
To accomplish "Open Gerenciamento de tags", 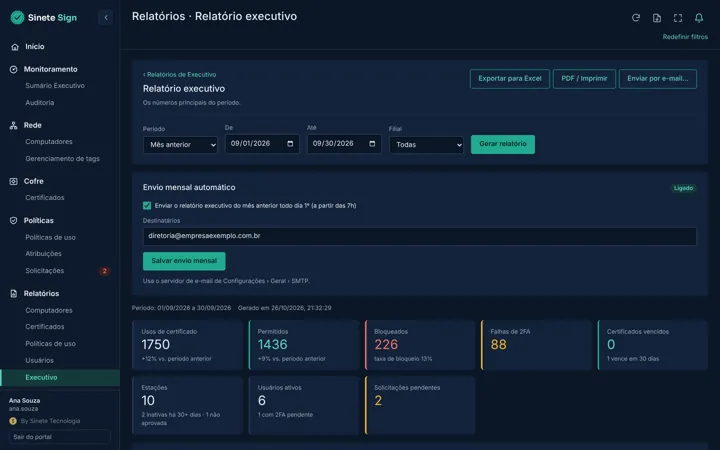I will [x=62, y=159].
